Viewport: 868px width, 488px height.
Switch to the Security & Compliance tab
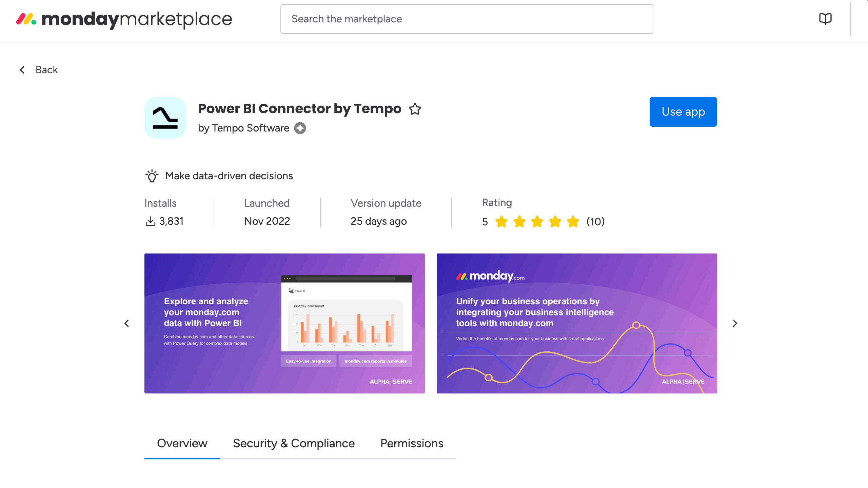tap(294, 443)
